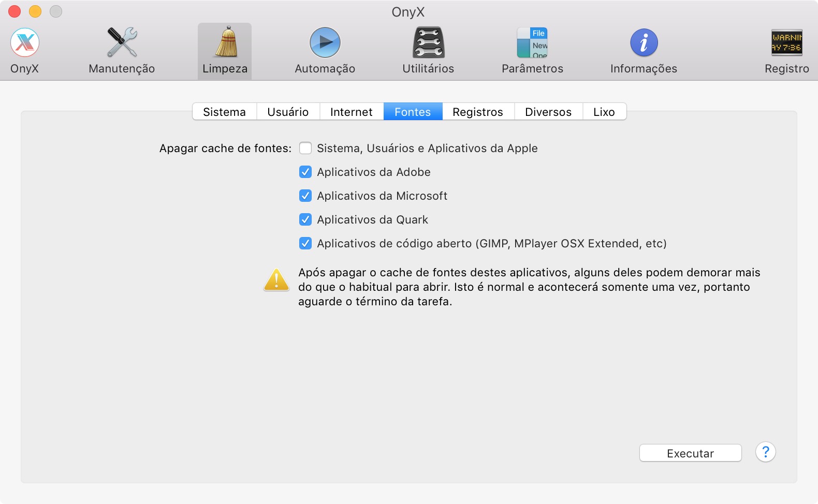Open the Informações info icon
The height and width of the screenshot is (504, 818).
(x=644, y=51)
